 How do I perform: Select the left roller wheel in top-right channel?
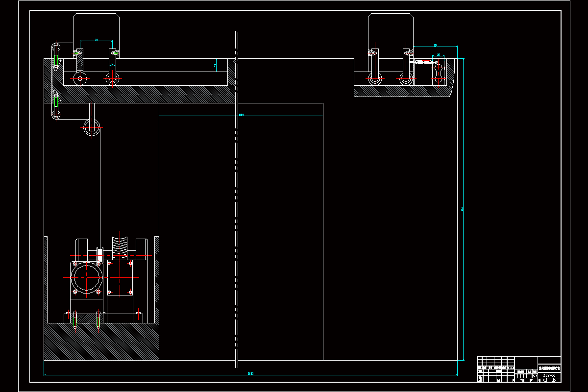(x=375, y=78)
